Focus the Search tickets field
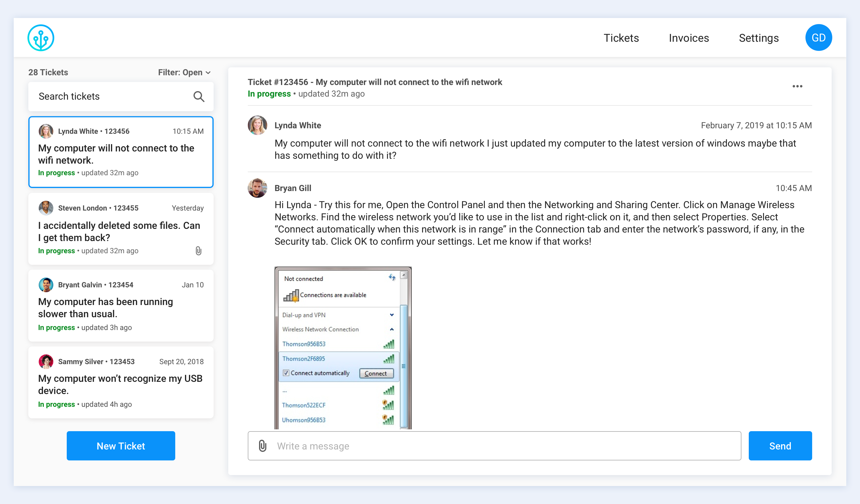The height and width of the screenshot is (504, 860). pos(121,97)
